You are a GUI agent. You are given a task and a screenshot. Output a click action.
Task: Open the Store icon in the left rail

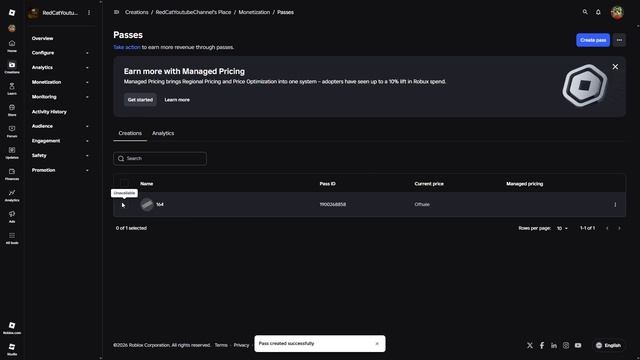point(12,110)
